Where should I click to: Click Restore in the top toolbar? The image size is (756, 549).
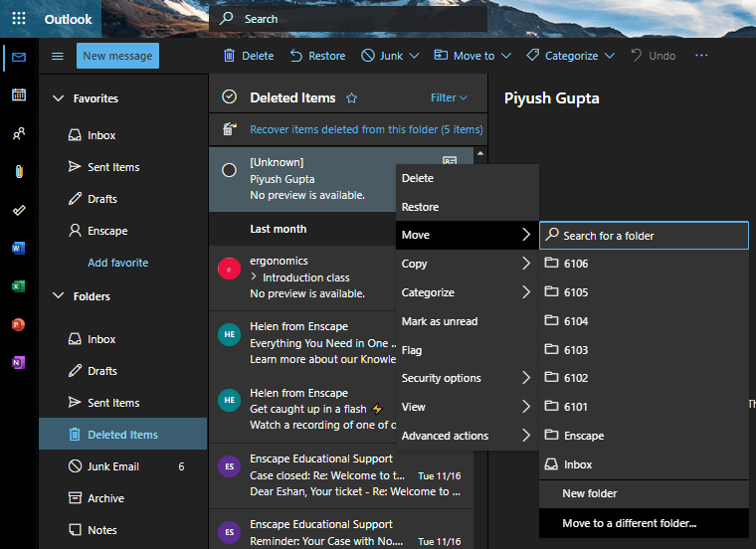[317, 56]
